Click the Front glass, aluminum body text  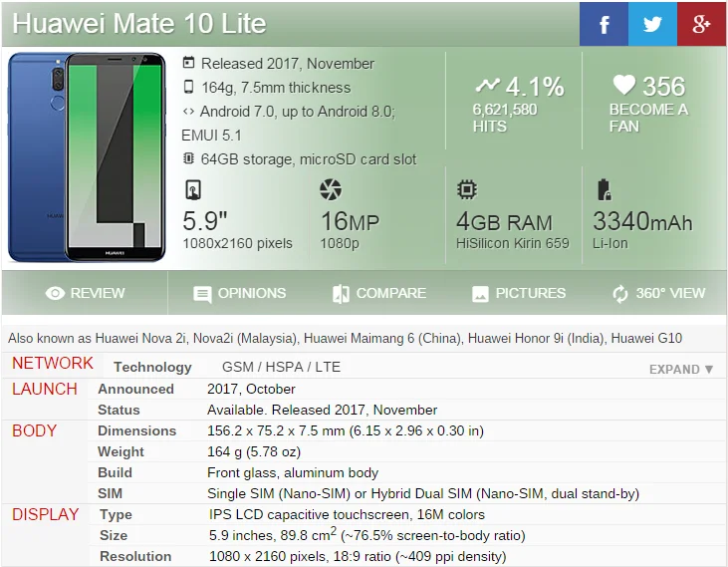coord(293,472)
